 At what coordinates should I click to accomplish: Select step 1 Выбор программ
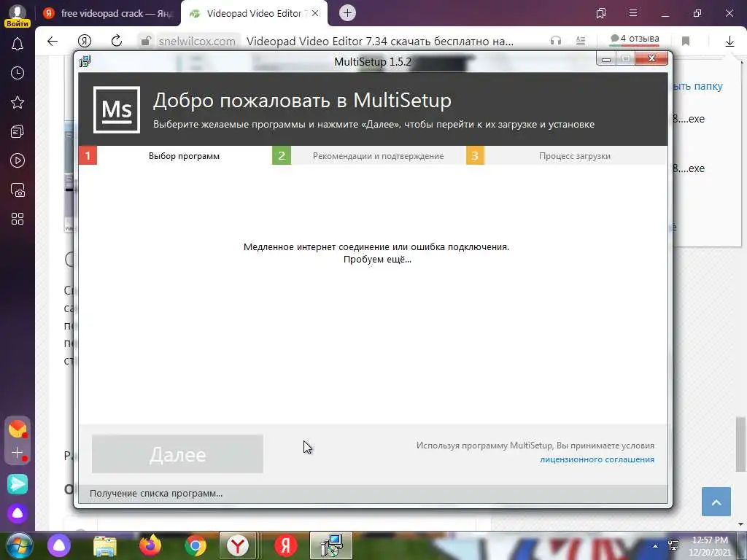(175, 156)
